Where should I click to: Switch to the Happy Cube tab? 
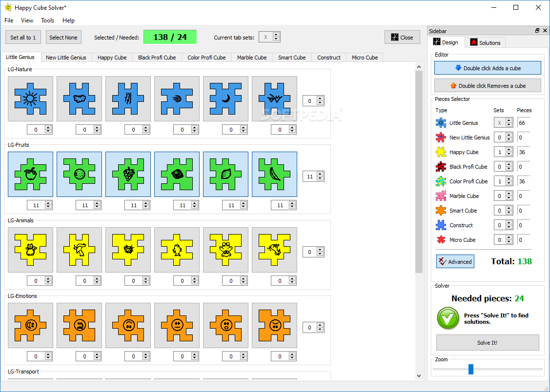[112, 58]
